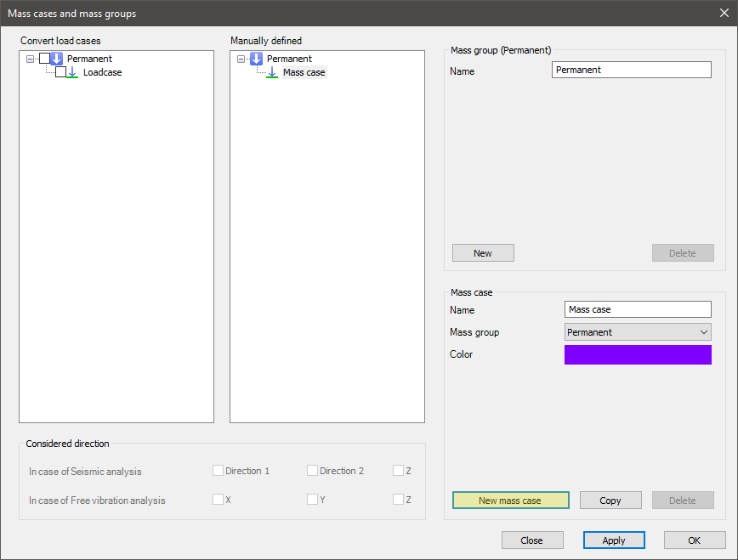This screenshot has height=560, width=738.
Task: Apply the changes
Action: (x=614, y=540)
